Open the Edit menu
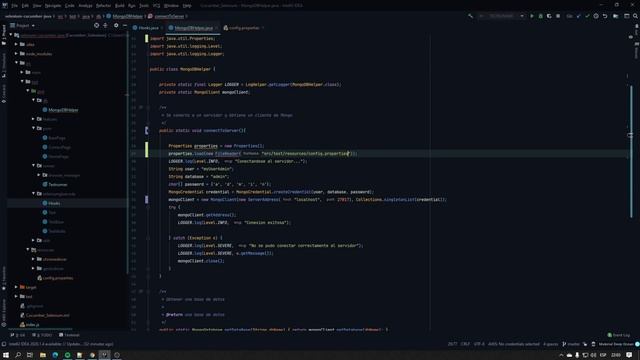 click(x=25, y=6)
